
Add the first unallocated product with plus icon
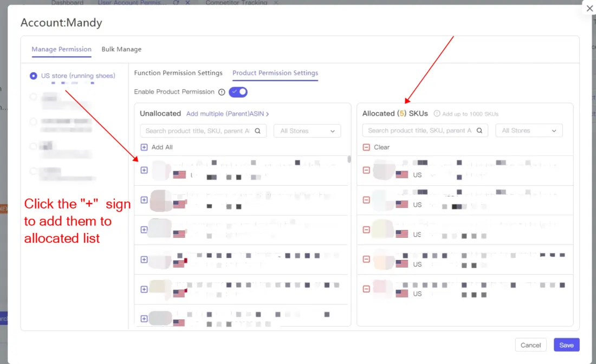click(x=144, y=170)
